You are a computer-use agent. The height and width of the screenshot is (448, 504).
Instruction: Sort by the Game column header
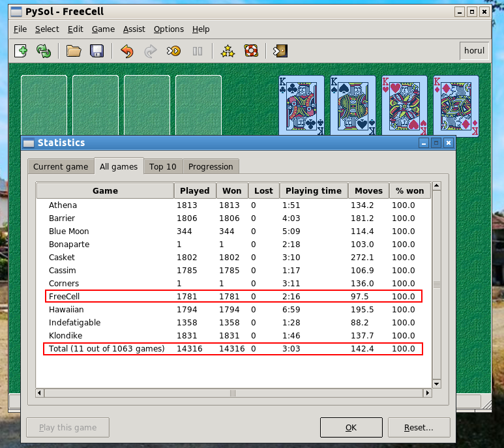(105, 191)
